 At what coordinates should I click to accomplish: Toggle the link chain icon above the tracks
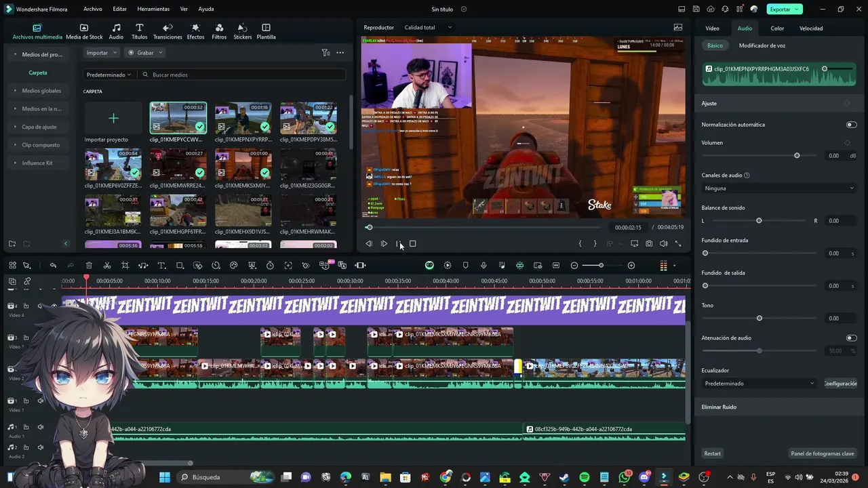pos(27,281)
